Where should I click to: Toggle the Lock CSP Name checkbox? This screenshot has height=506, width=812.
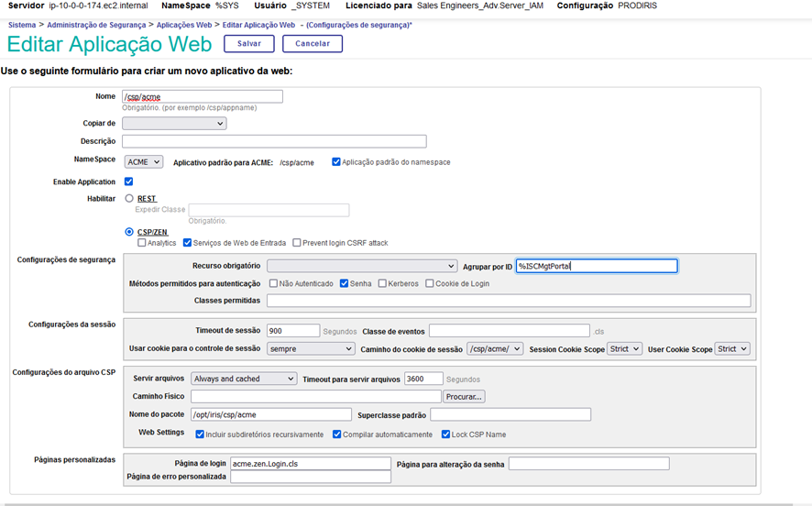tap(445, 434)
